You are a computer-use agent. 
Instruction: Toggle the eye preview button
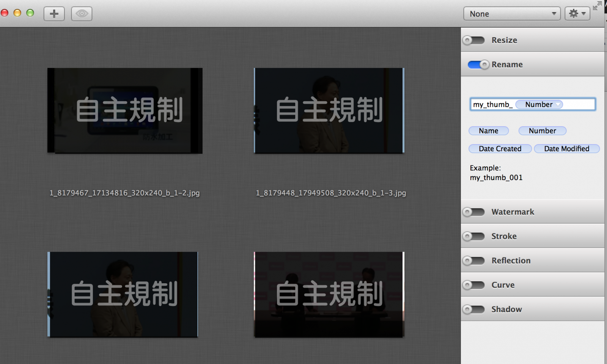click(x=82, y=14)
